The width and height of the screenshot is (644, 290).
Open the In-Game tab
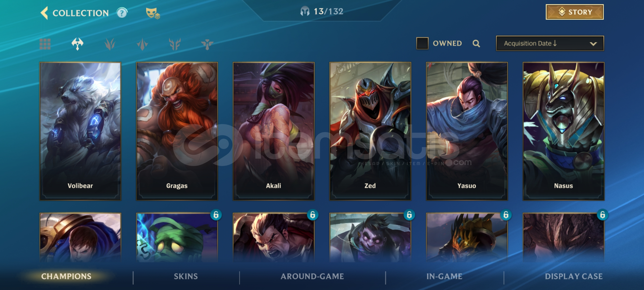(444, 276)
